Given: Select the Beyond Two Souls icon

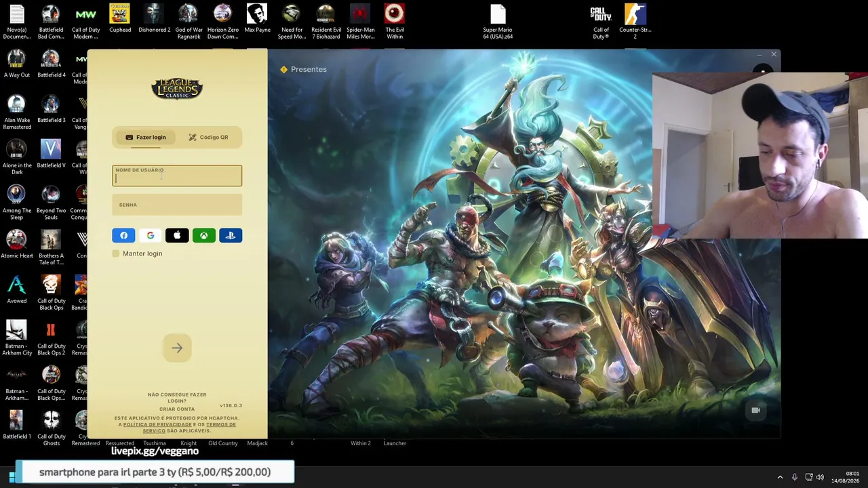Looking at the screenshot, I should pos(51,203).
